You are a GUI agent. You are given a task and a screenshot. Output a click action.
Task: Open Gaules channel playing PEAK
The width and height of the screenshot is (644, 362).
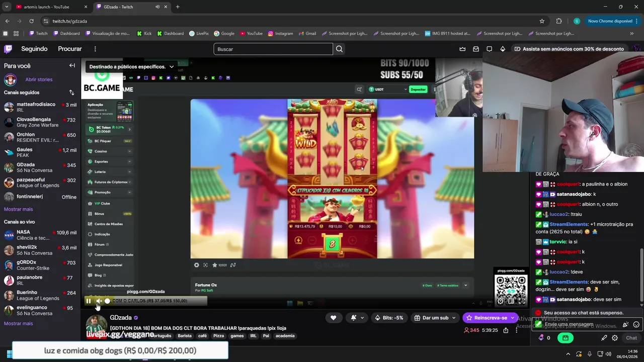[40, 152]
